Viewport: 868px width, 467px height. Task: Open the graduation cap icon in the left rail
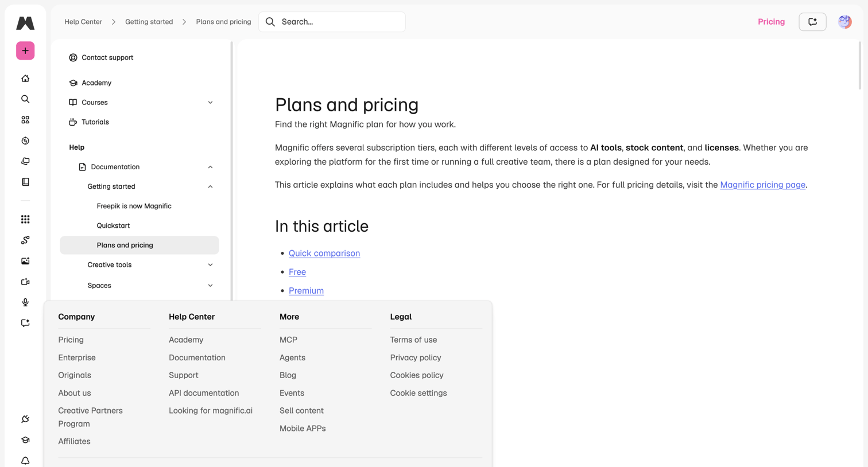point(25,440)
